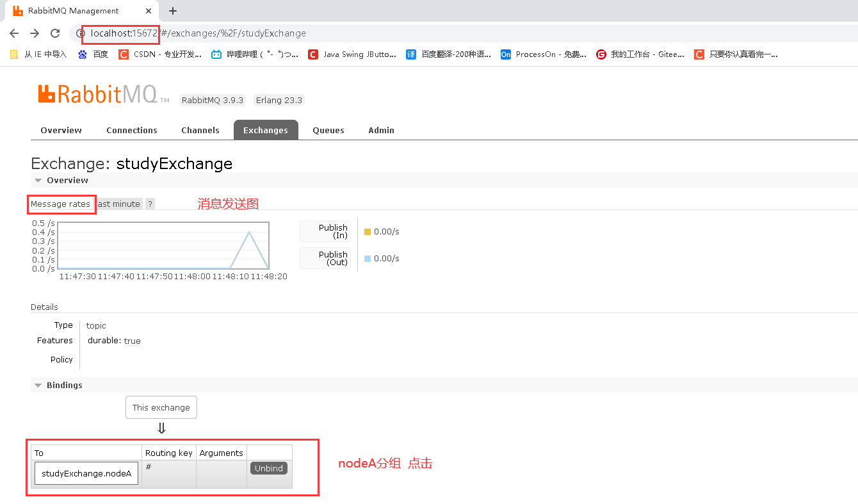Go to the Overview tab
This screenshot has height=504, width=858.
(x=61, y=130)
